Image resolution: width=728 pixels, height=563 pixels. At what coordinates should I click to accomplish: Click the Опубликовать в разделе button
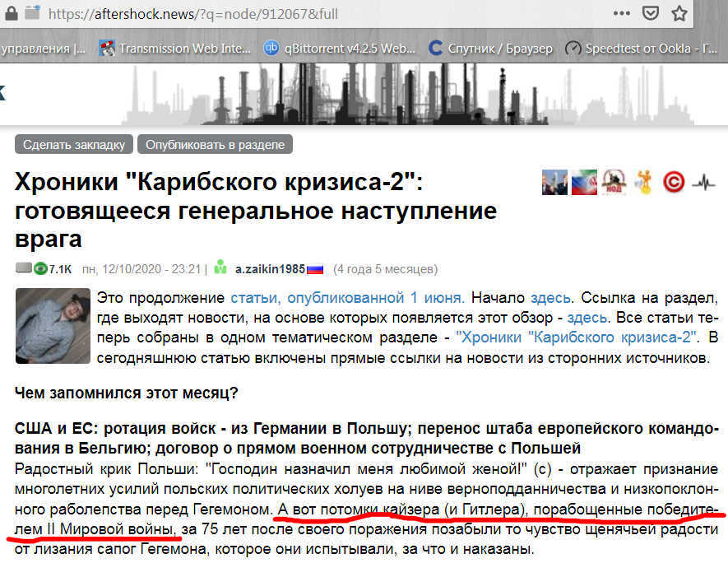(215, 144)
